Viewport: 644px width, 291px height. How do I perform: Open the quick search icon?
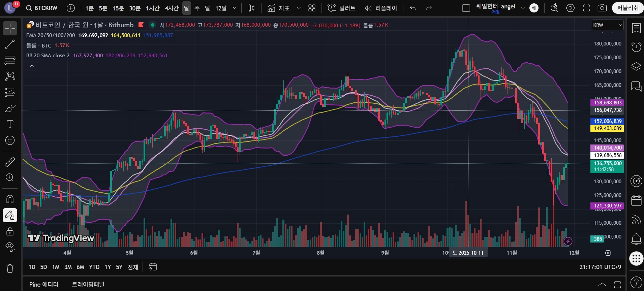click(554, 8)
